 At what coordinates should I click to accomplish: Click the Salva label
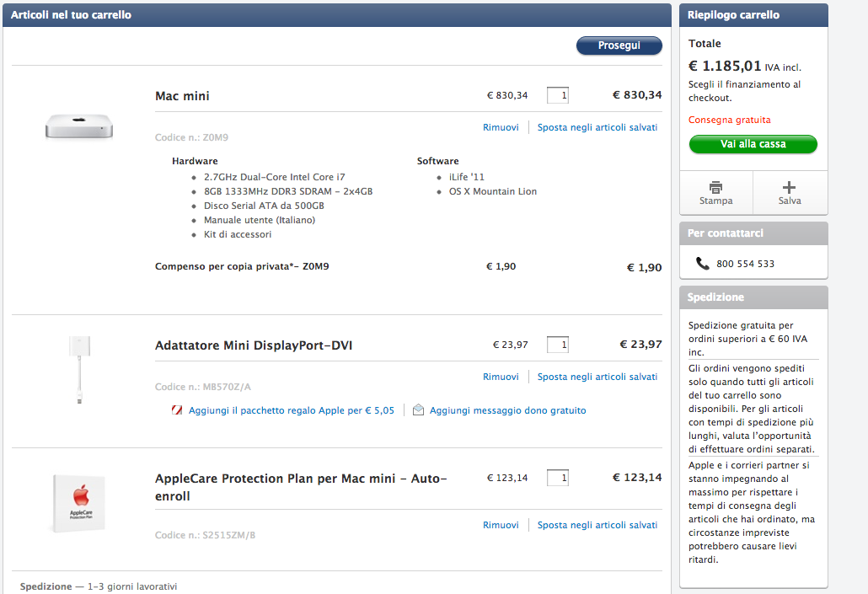pyautogui.click(x=790, y=201)
